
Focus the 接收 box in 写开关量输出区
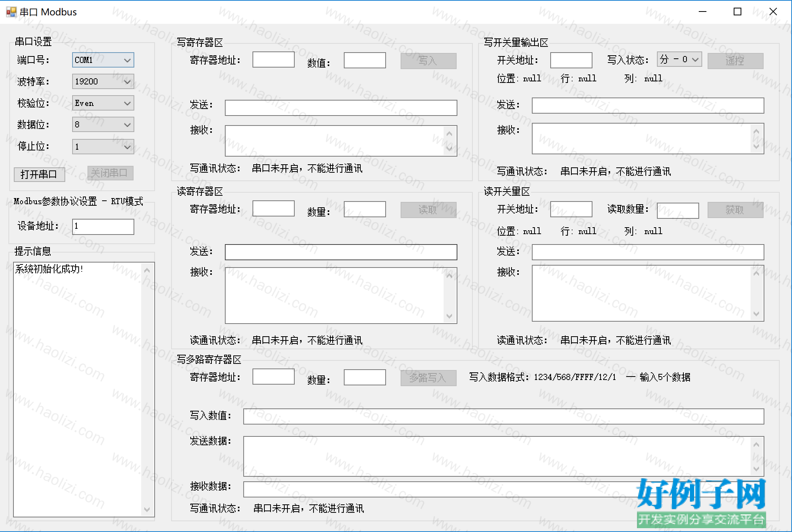pyautogui.click(x=648, y=139)
